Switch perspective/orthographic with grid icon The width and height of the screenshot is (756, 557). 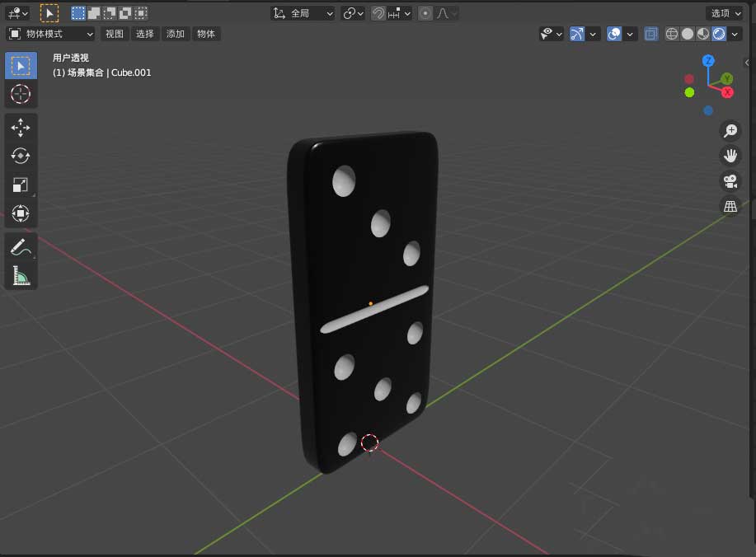730,207
